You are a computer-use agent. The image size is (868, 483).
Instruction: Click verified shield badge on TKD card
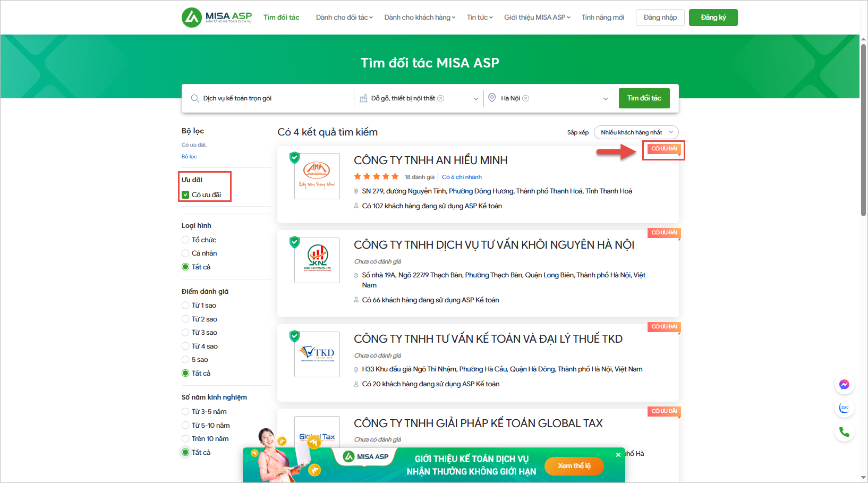[x=294, y=336]
